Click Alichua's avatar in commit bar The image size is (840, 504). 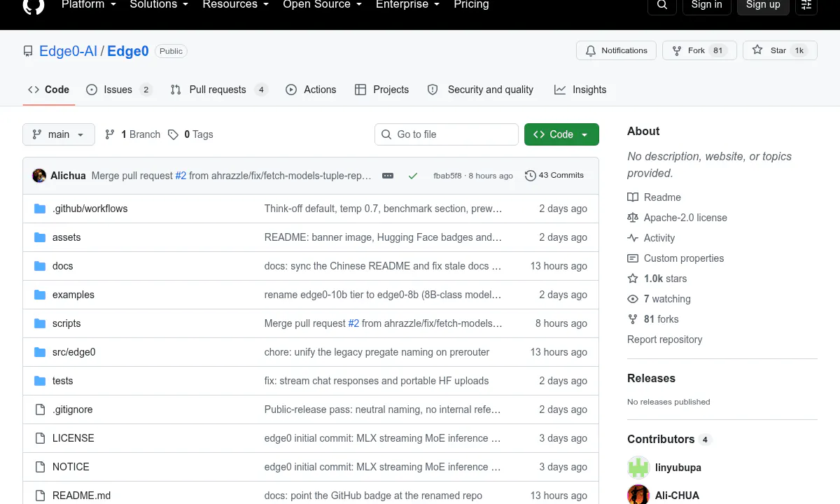(x=39, y=176)
